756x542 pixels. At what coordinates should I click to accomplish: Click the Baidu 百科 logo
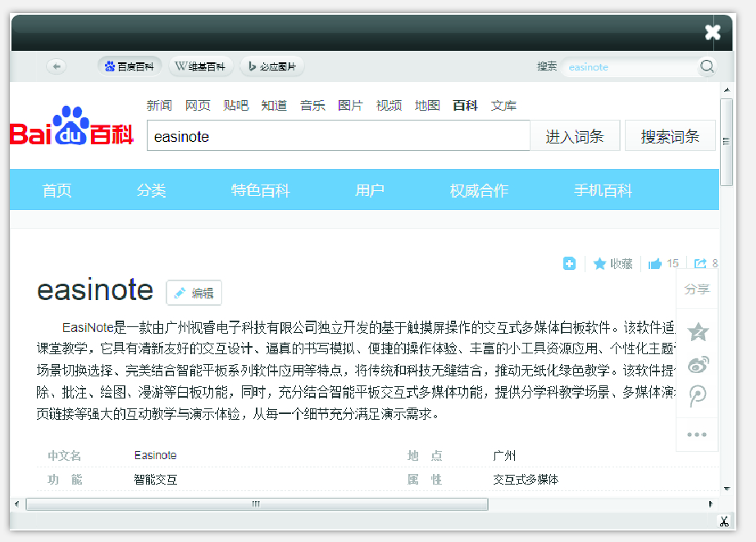[x=71, y=126]
